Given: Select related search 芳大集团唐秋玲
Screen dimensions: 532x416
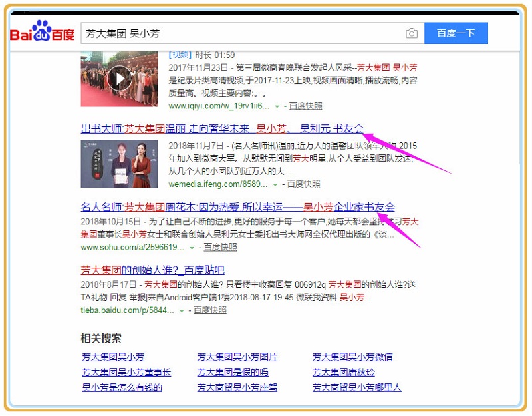Looking at the screenshot, I should coord(344,372).
